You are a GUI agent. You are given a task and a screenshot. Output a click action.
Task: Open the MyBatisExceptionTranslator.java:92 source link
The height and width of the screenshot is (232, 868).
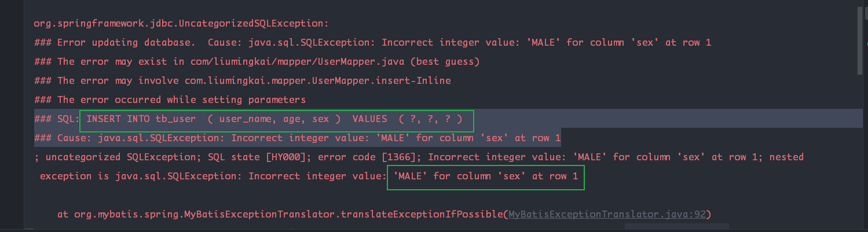point(607,215)
